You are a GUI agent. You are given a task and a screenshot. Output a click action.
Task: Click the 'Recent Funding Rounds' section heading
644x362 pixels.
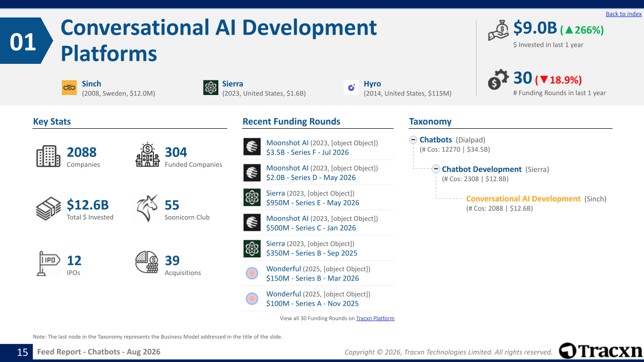[x=291, y=122]
